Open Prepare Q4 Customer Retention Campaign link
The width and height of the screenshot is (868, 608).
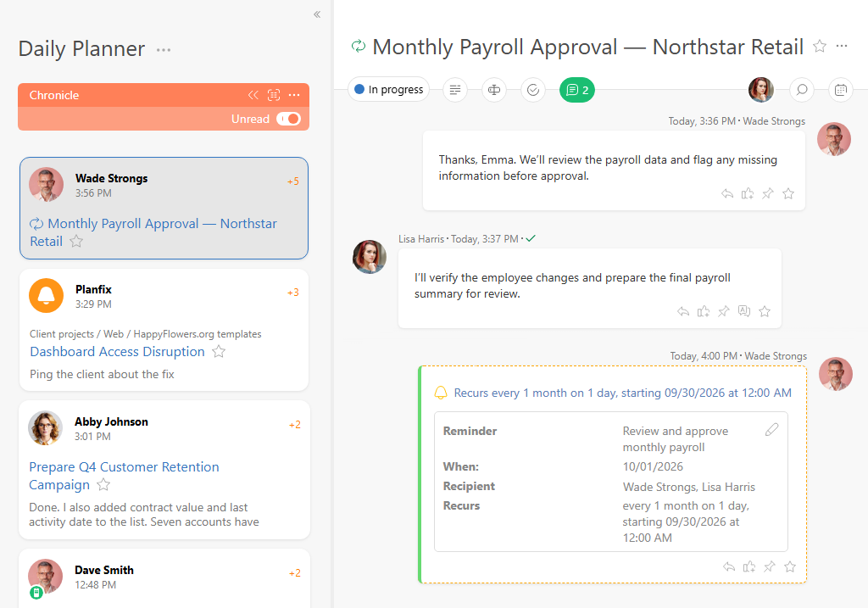point(124,476)
